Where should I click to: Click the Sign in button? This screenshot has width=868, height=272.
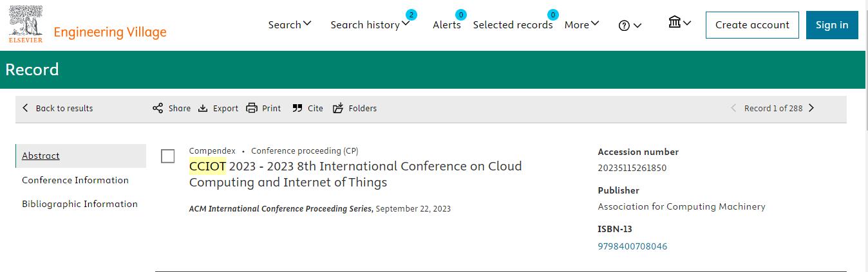tap(832, 25)
